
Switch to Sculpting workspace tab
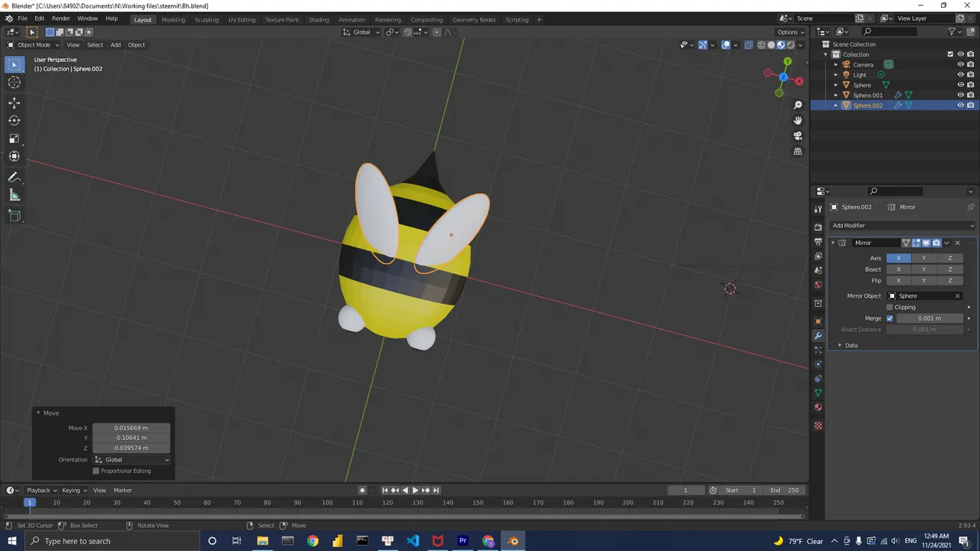pos(207,19)
